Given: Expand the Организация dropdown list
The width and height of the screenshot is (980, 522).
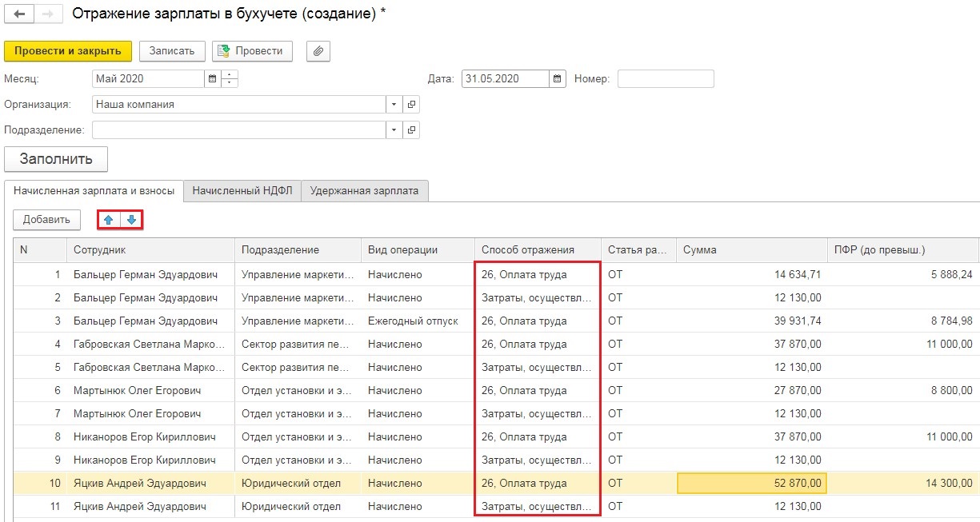Looking at the screenshot, I should tap(394, 105).
